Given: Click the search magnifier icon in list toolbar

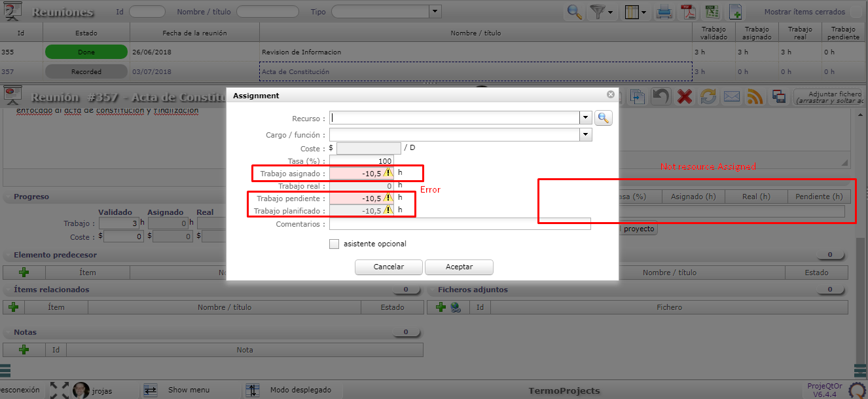Looking at the screenshot, I should (575, 12).
